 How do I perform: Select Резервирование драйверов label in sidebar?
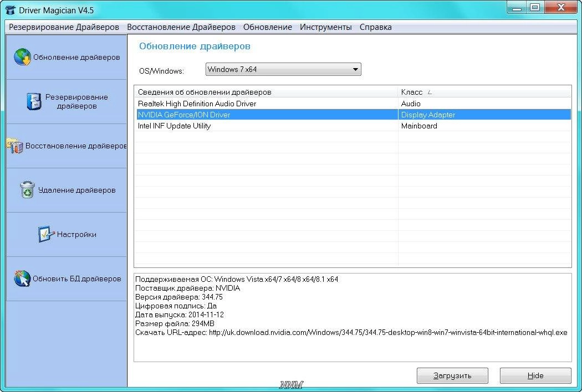pos(76,101)
